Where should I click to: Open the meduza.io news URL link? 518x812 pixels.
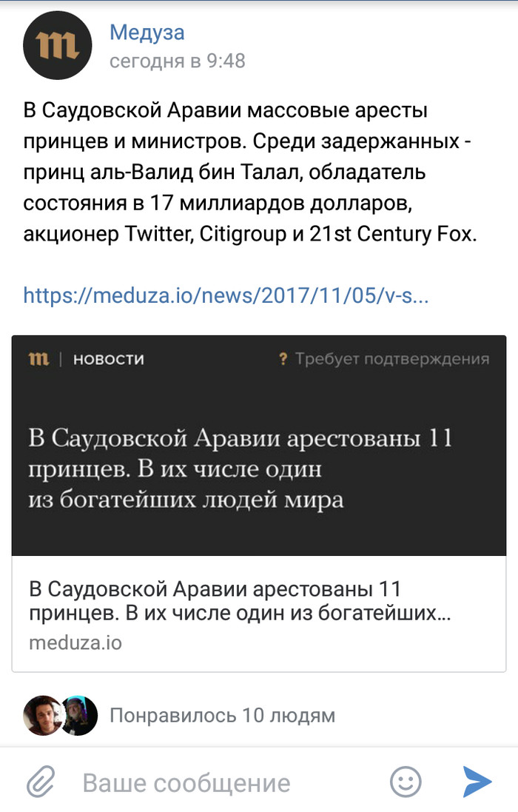[226, 296]
